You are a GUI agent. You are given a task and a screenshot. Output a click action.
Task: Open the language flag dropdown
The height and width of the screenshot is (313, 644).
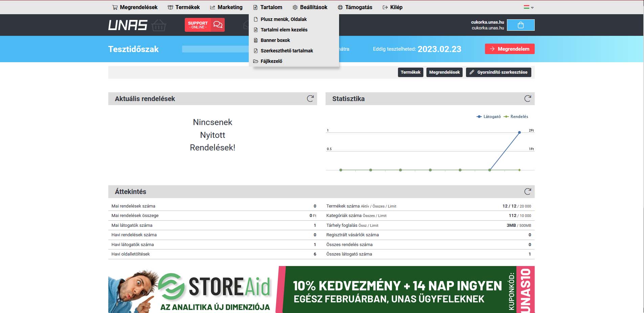click(x=528, y=7)
